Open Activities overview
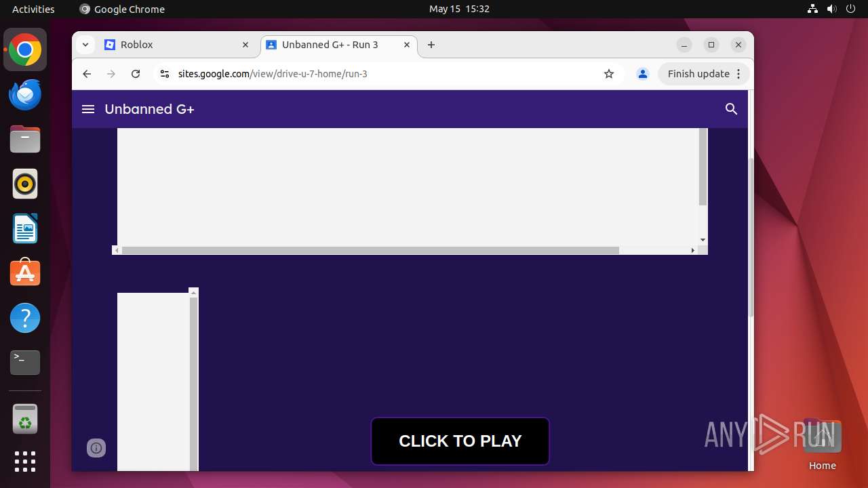 [x=33, y=9]
